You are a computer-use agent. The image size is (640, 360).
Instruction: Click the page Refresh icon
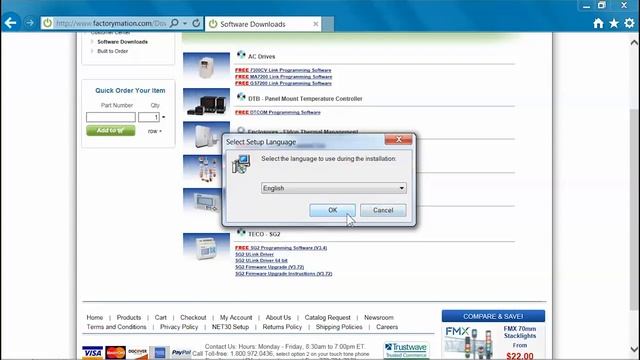pyautogui.click(x=196, y=23)
